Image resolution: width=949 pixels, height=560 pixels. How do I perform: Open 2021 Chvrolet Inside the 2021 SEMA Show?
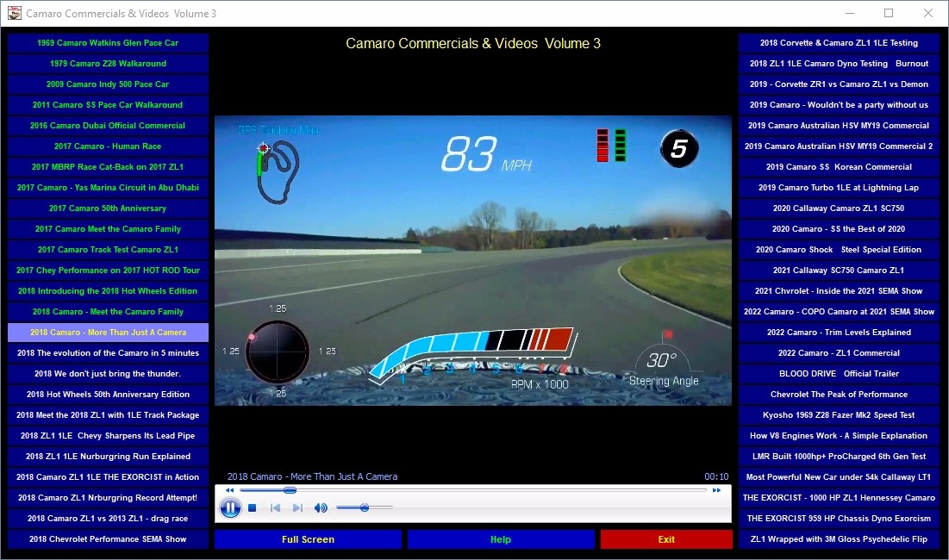pyautogui.click(x=839, y=291)
